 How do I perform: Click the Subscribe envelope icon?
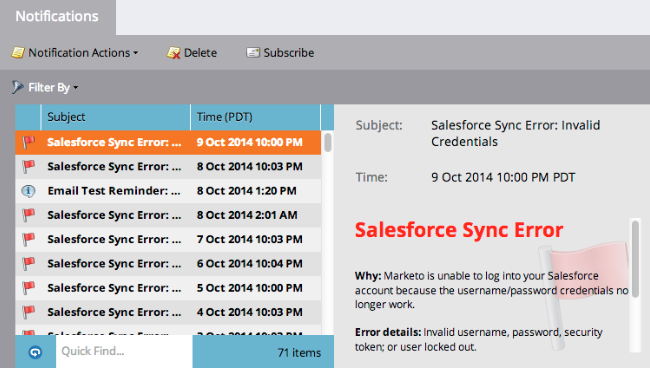253,53
